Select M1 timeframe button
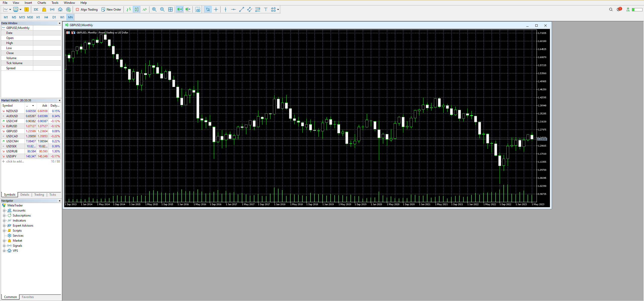Viewport: 644px width, 301px height. click(6, 17)
